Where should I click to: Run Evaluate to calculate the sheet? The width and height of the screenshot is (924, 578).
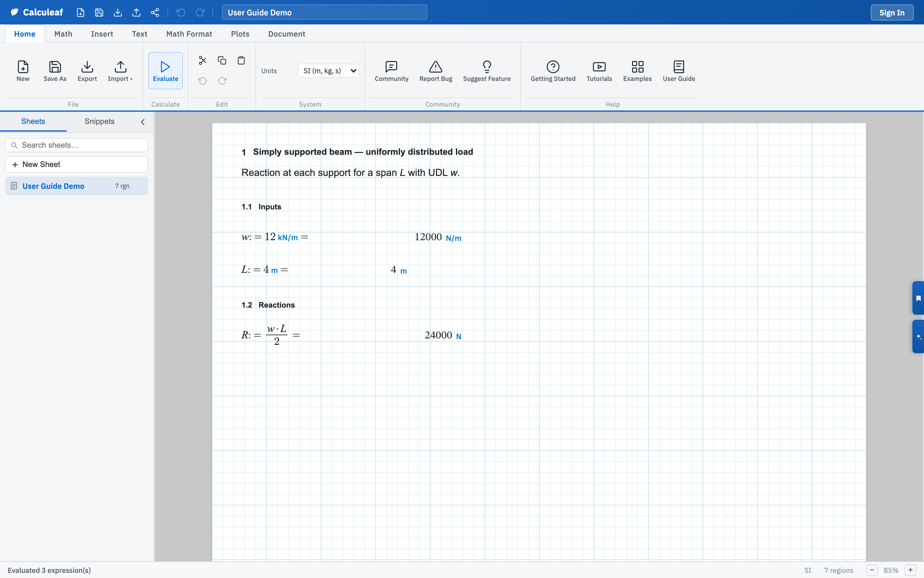(x=165, y=71)
